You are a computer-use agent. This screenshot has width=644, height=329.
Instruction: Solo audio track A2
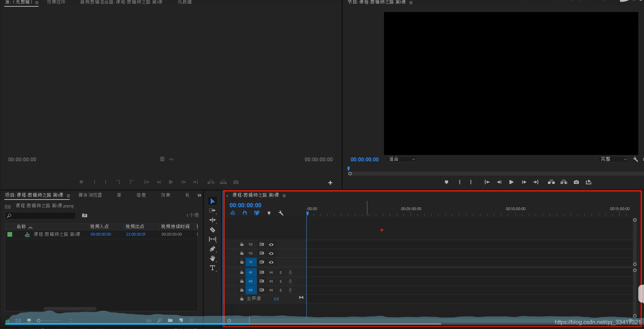281,281
